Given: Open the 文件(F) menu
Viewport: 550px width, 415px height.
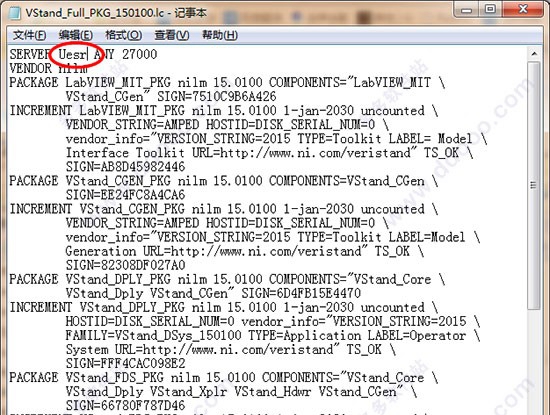Looking at the screenshot, I should (29, 35).
